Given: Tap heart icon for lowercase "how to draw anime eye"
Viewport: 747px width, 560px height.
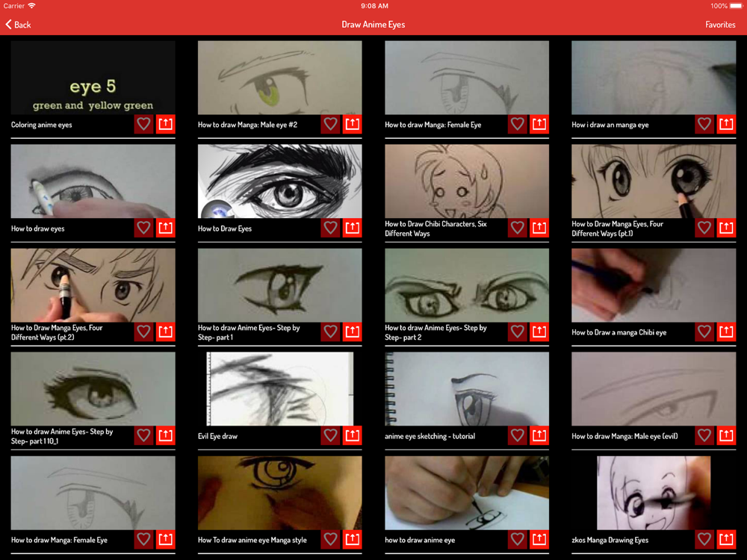Looking at the screenshot, I should coord(518,540).
